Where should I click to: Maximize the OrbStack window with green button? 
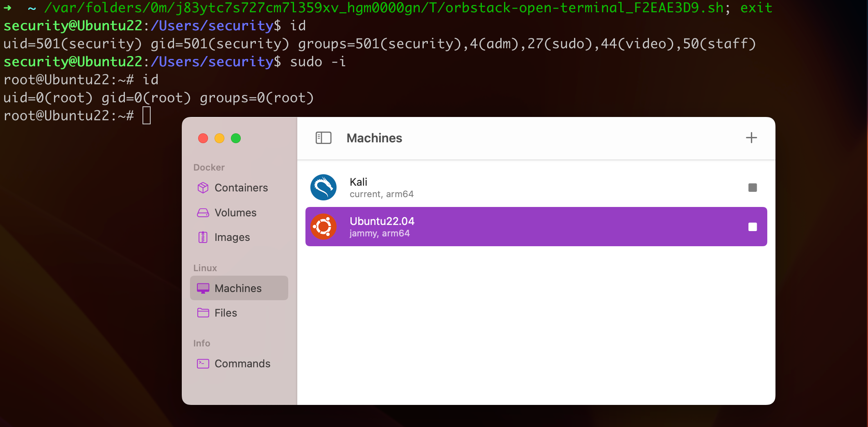236,138
